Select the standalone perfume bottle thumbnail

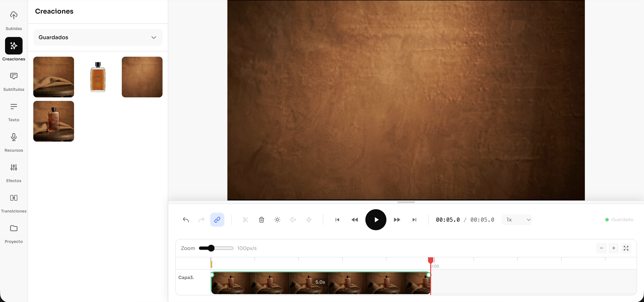[x=98, y=77]
